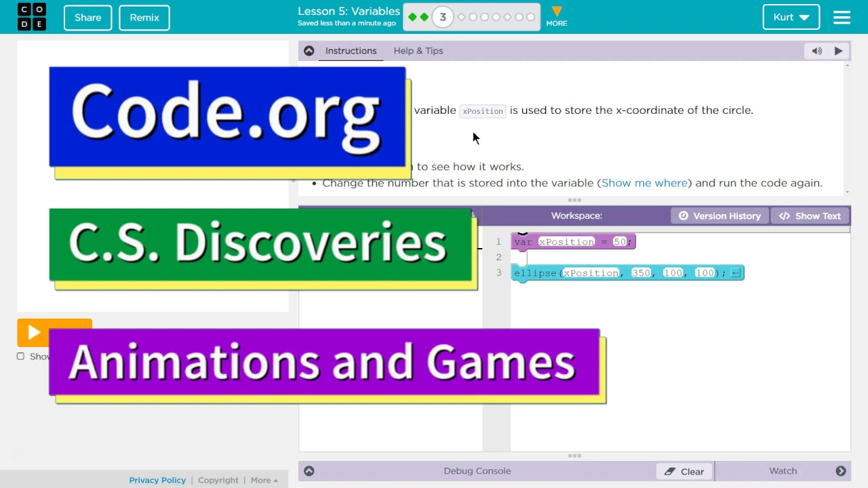The image size is (868, 488).
Task: Click Lesson 5: Variables title
Action: point(349,11)
